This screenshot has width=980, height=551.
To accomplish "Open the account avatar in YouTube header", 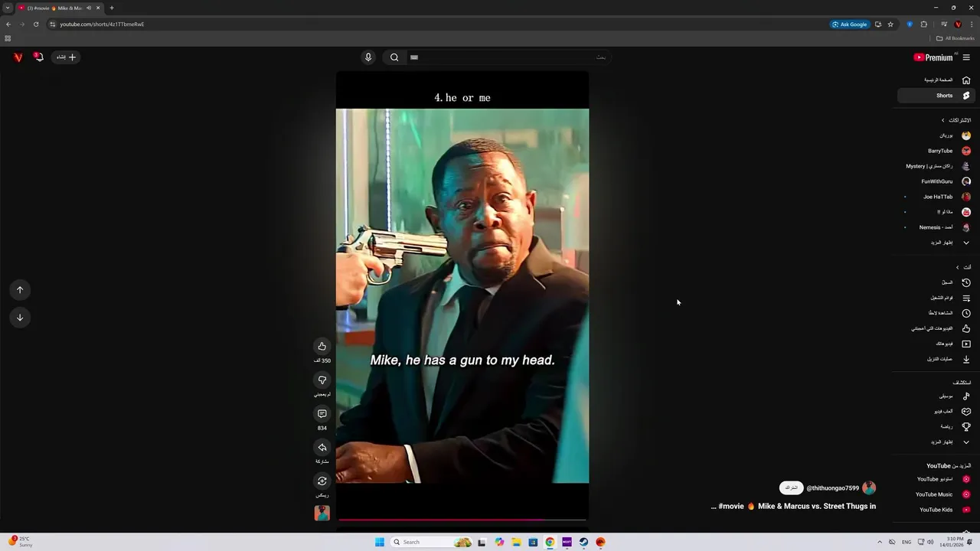I will pos(18,57).
